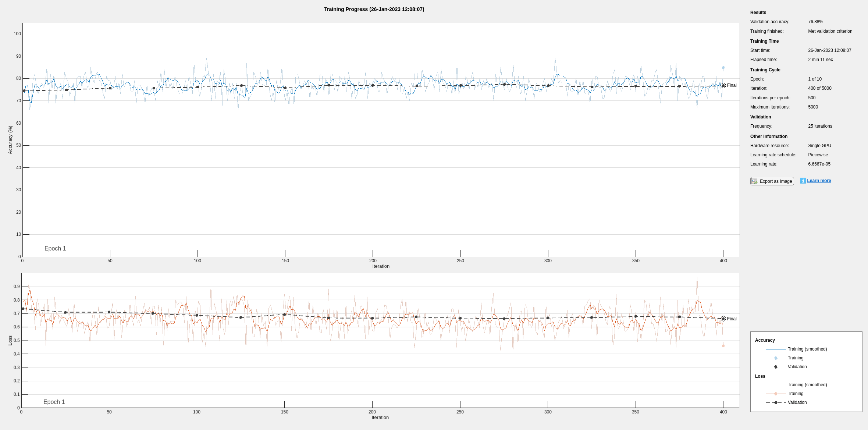The image size is (868, 430).
Task: Click the export chart icon inside the button
Action: (x=754, y=181)
